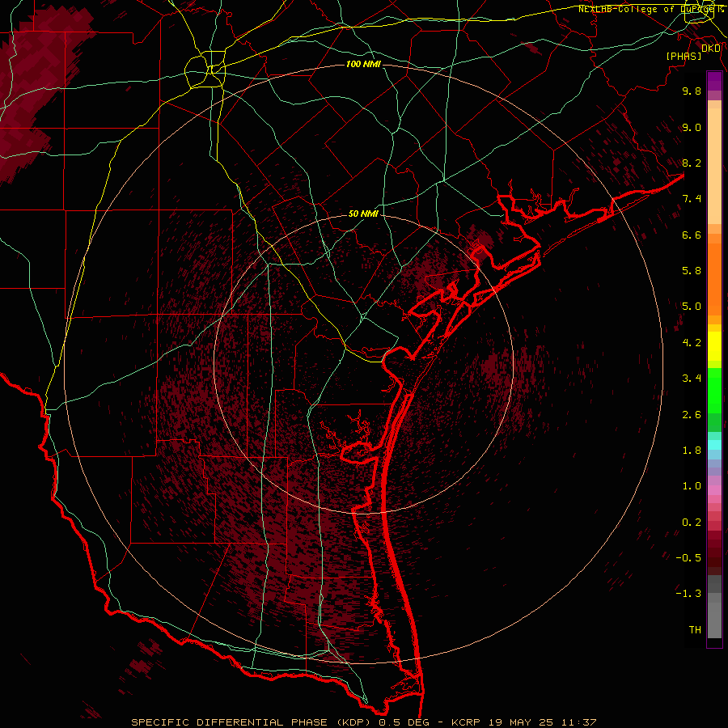Click the 7.4 scale value label
This screenshot has height=728, width=728.
(692, 199)
